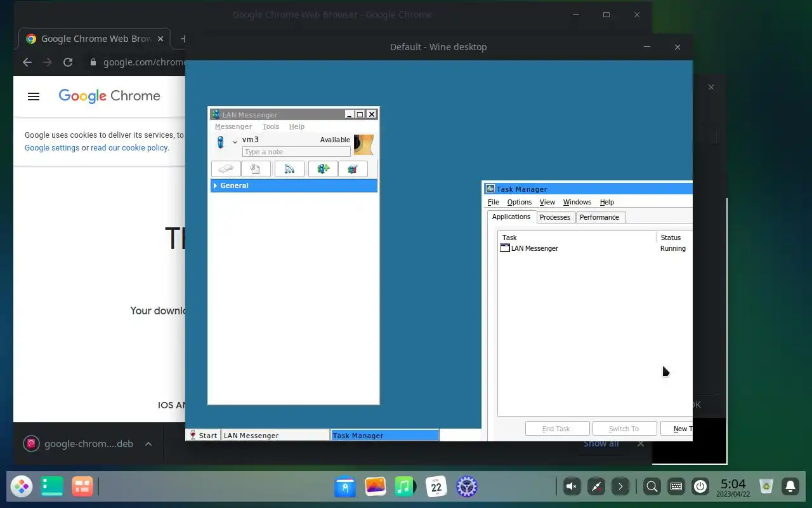
Task: Click the 'Running' status text
Action: (672, 248)
